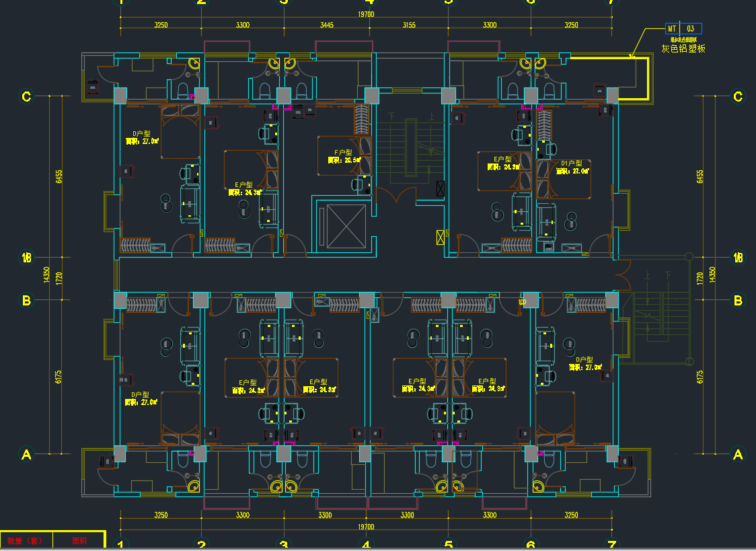This screenshot has width=756, height=551.
Task: Pick the "D1户型" unit label
Action: pos(571,163)
